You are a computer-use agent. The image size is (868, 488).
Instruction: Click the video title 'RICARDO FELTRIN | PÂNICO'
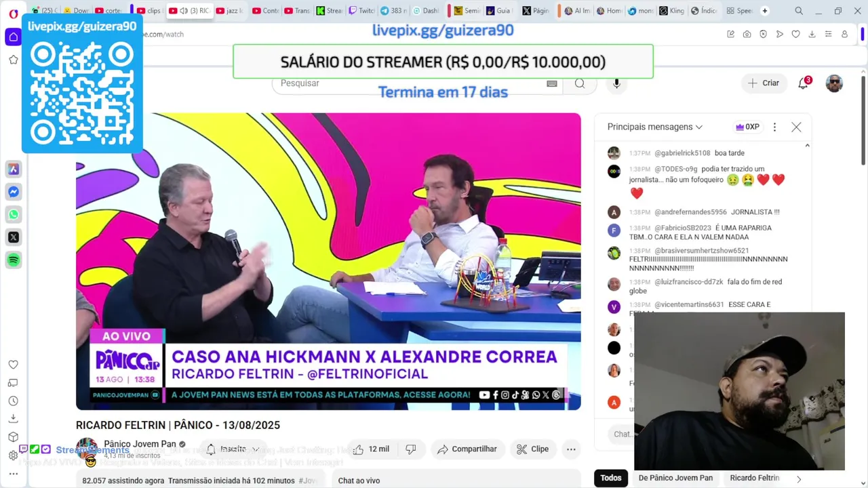point(178,425)
